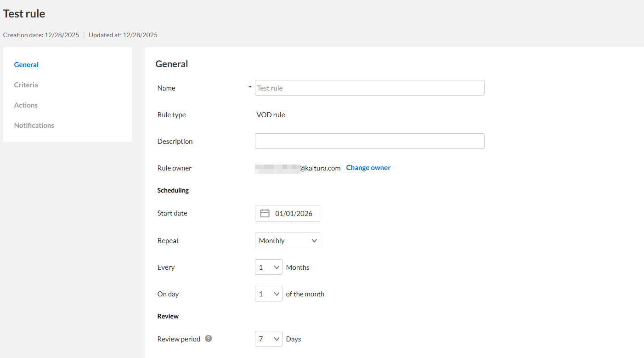The image size is (644, 358).
Task: Switch to the General sidebar tab
Action: coord(26,65)
